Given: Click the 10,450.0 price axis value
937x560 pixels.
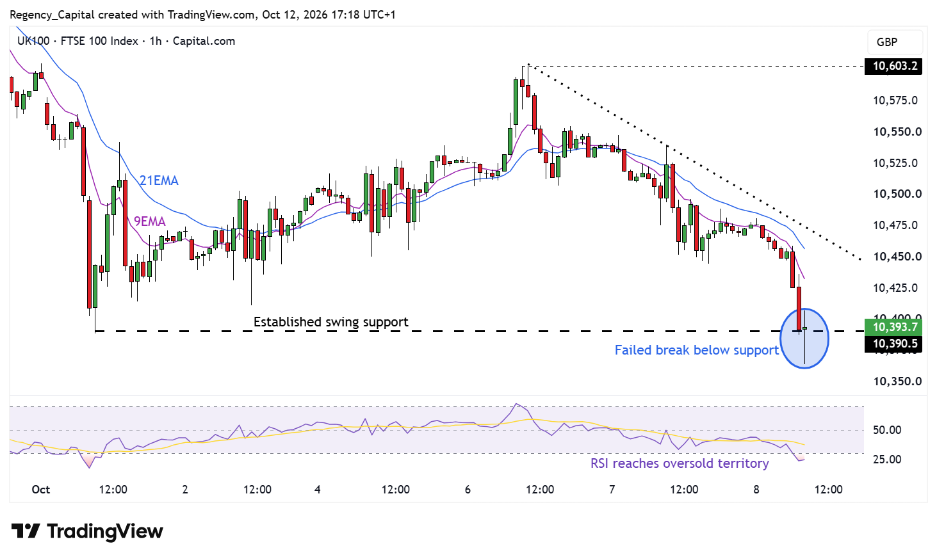Looking at the screenshot, I should click(897, 257).
